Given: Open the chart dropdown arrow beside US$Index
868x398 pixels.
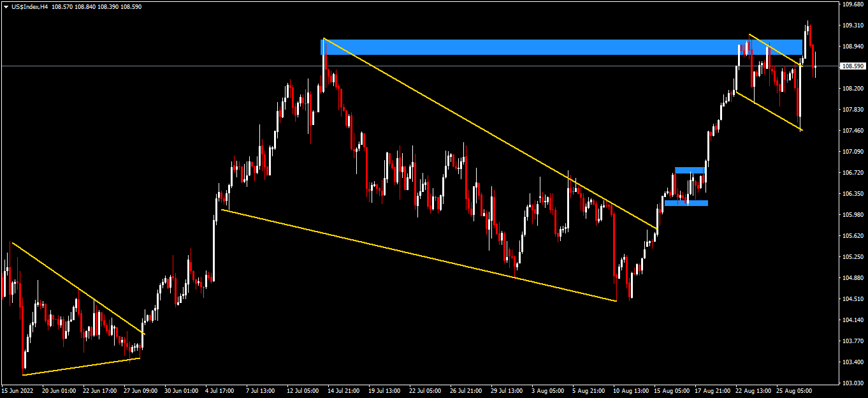Looking at the screenshot, I should click(6, 7).
